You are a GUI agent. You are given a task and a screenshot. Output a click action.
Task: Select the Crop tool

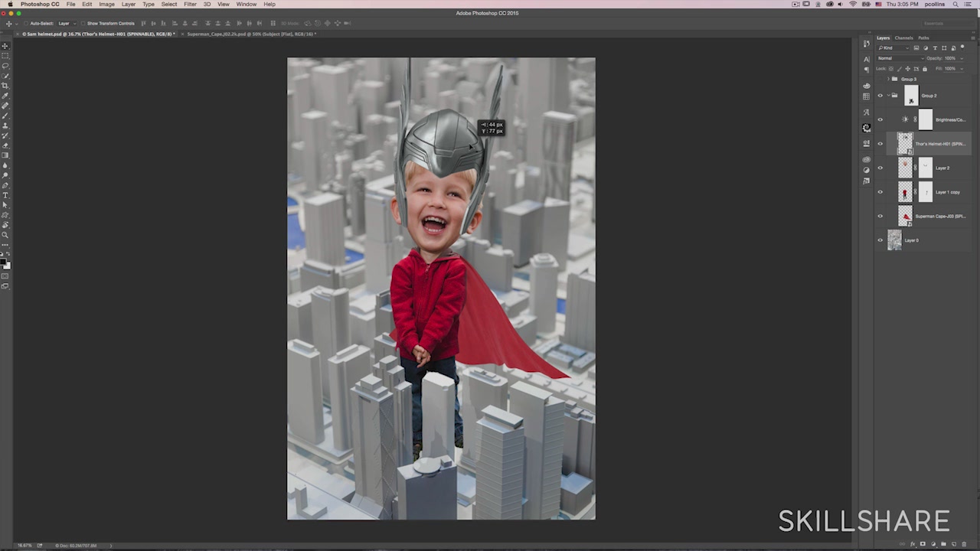[x=5, y=86]
